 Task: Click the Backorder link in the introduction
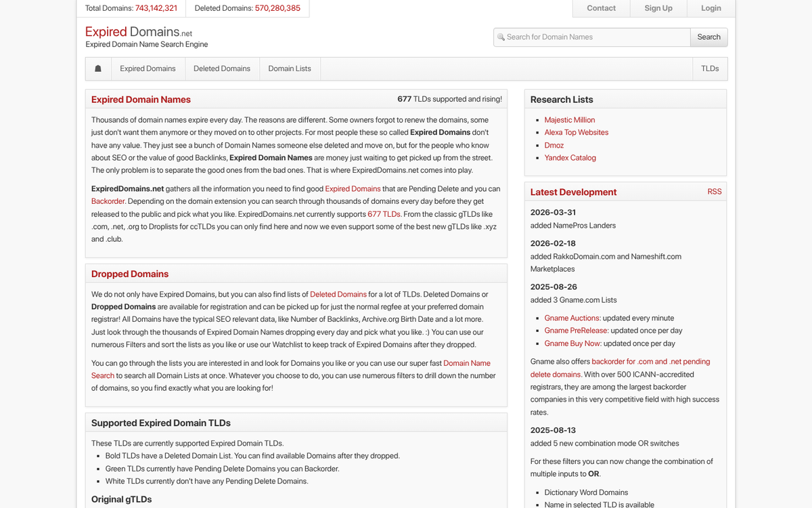tap(108, 201)
